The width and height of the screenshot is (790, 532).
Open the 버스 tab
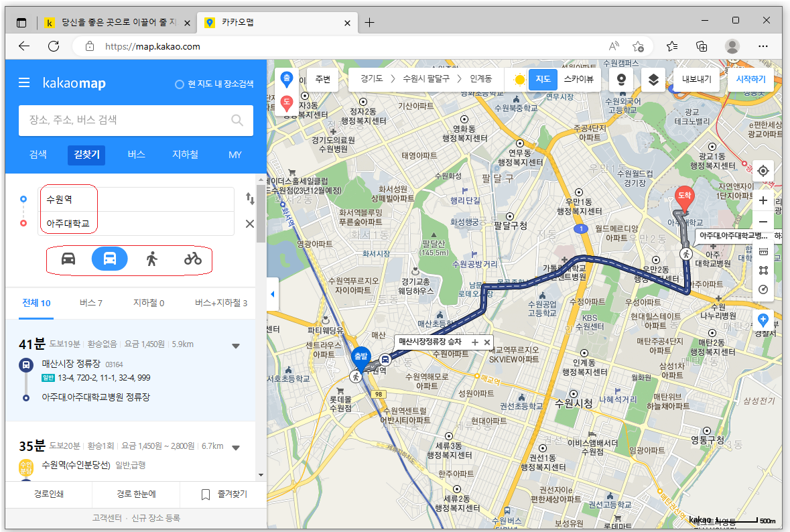click(136, 155)
